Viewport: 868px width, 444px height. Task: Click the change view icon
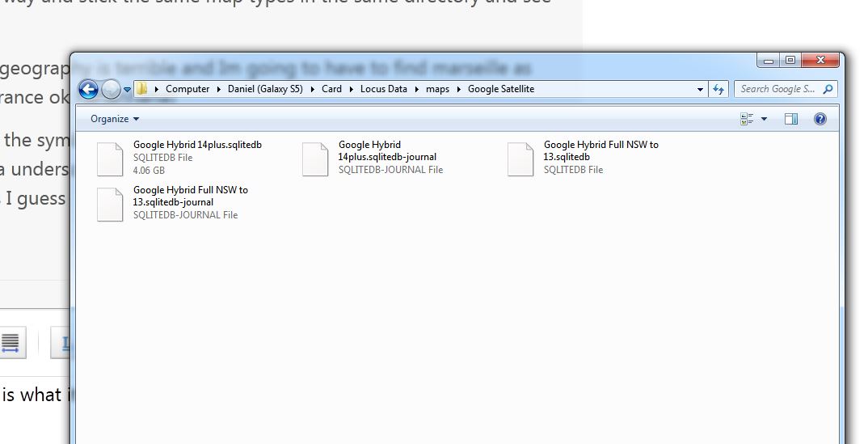pyautogui.click(x=747, y=119)
